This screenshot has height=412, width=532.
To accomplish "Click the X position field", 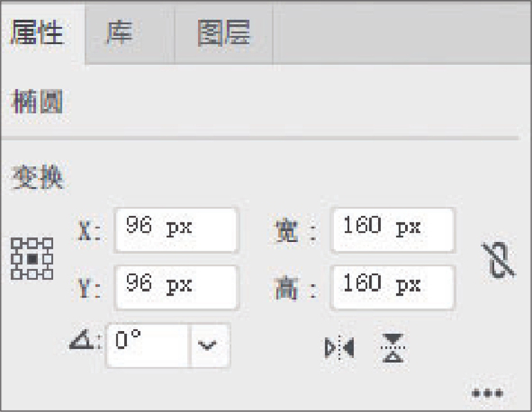I will pos(177,230).
